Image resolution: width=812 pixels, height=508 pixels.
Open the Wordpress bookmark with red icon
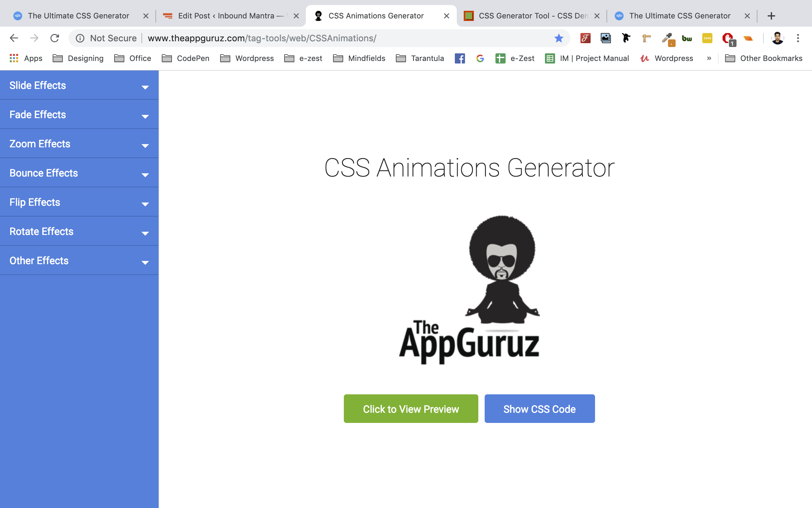click(666, 58)
